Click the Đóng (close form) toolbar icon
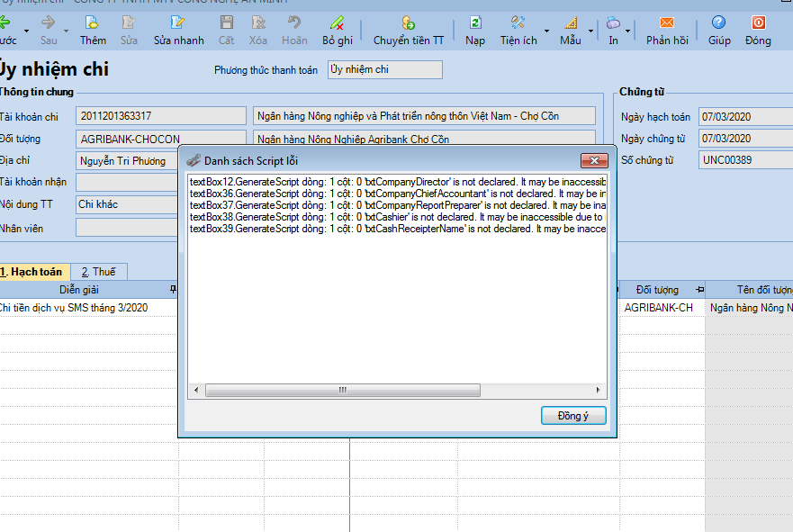The height and width of the screenshot is (532, 793). [x=758, y=23]
